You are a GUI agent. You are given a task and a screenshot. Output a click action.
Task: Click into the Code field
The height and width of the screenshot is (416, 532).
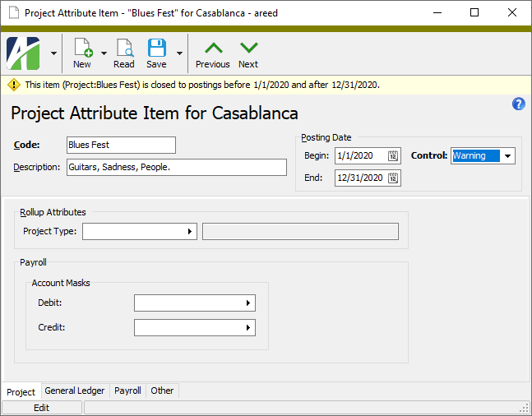121,146
